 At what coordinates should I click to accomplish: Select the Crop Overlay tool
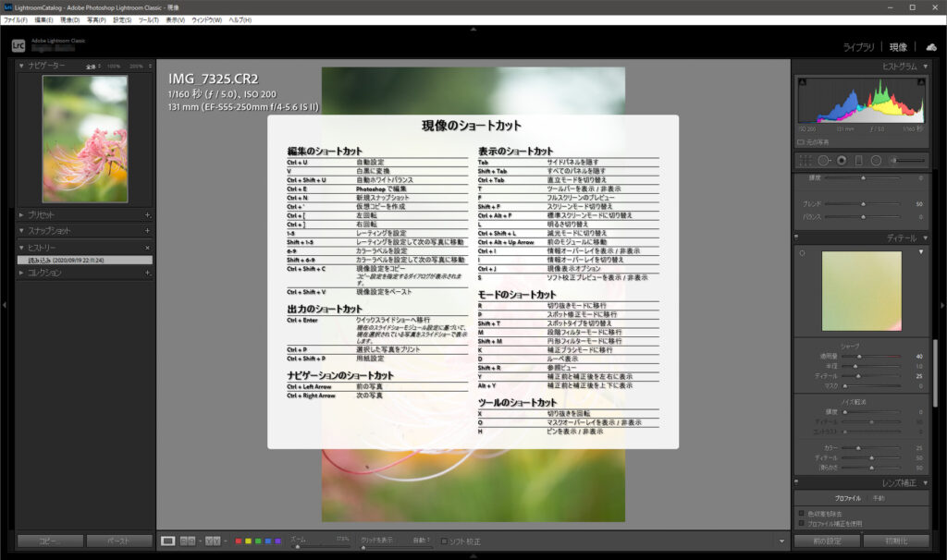(806, 161)
